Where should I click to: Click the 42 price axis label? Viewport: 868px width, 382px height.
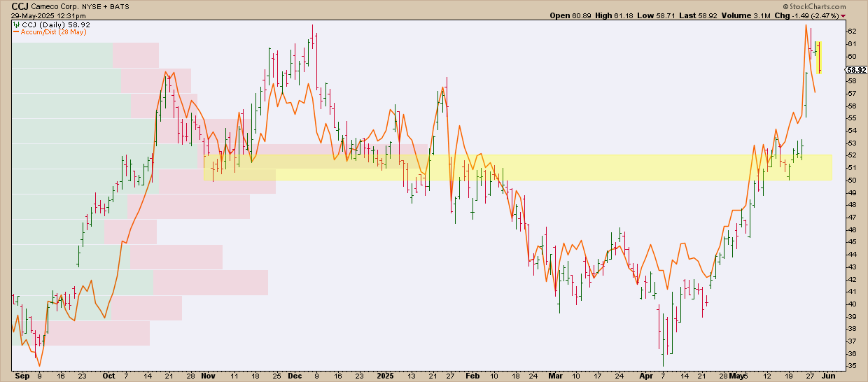pyautogui.click(x=851, y=279)
